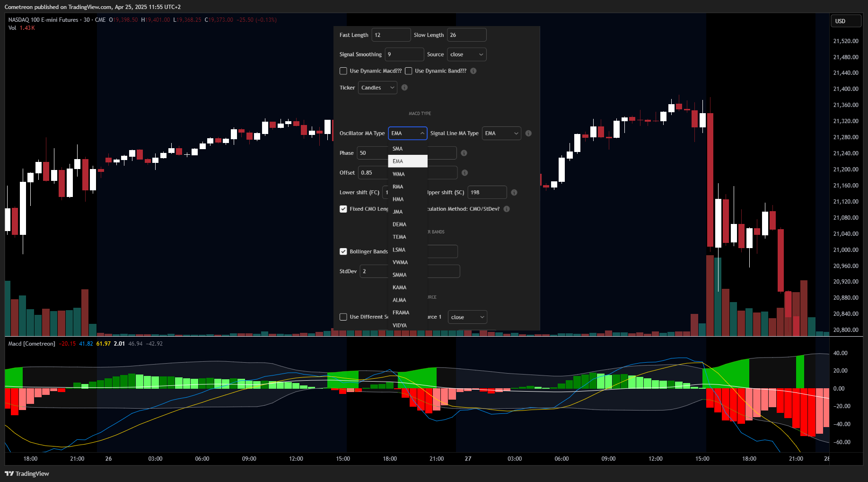The width and height of the screenshot is (868, 482).
Task: Click Phase value field
Action: tap(373, 153)
